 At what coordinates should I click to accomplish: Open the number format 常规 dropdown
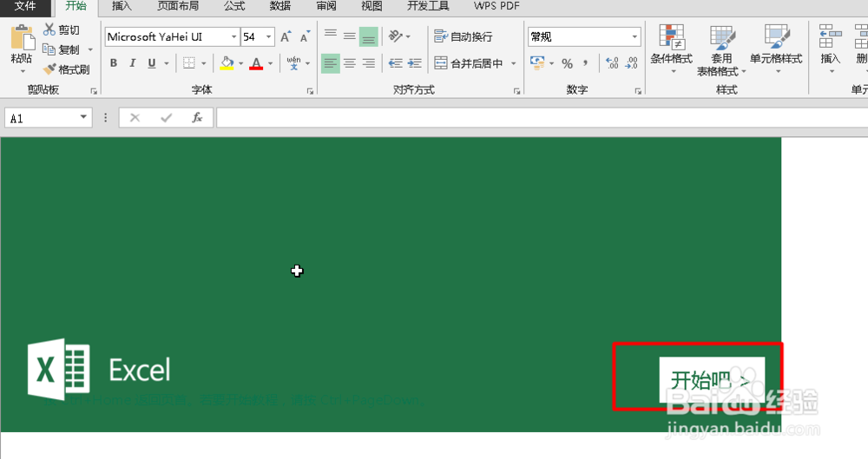coord(635,37)
